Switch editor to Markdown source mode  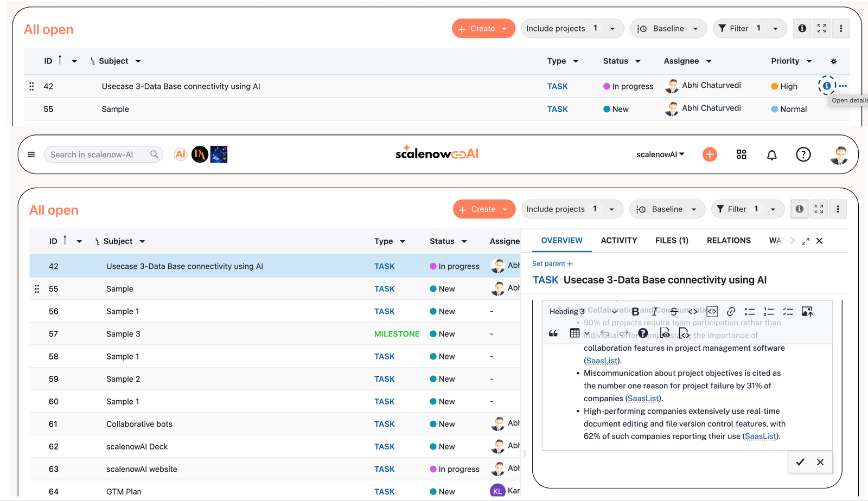pyautogui.click(x=684, y=333)
